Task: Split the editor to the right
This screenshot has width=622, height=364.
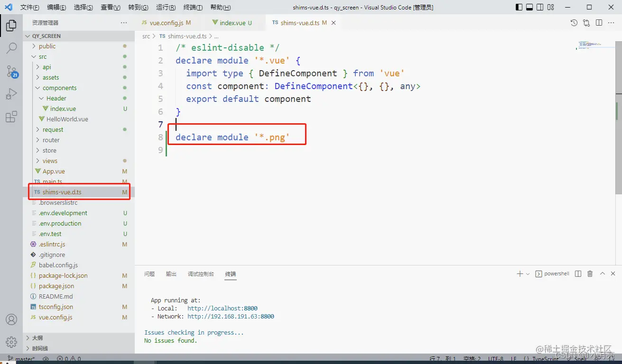Action: tap(599, 23)
